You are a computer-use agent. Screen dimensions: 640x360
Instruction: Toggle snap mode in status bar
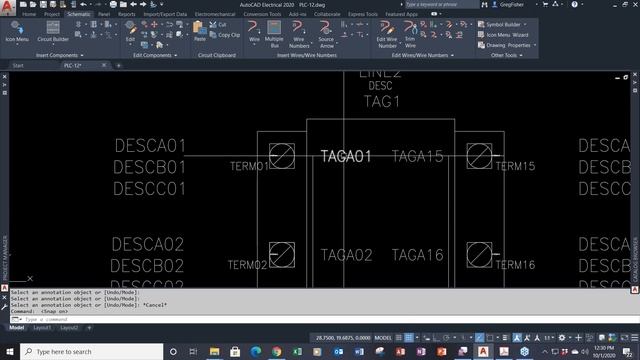click(x=409, y=338)
